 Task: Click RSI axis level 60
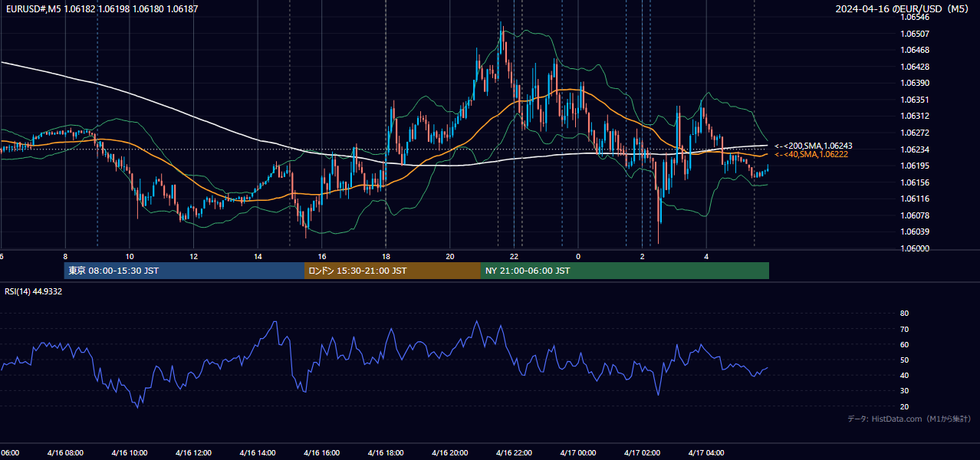(904, 344)
